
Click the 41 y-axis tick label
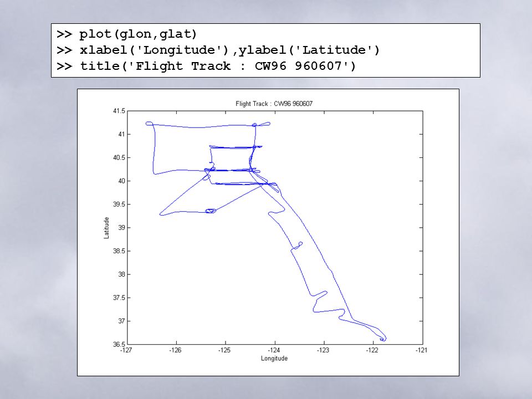[x=121, y=134]
